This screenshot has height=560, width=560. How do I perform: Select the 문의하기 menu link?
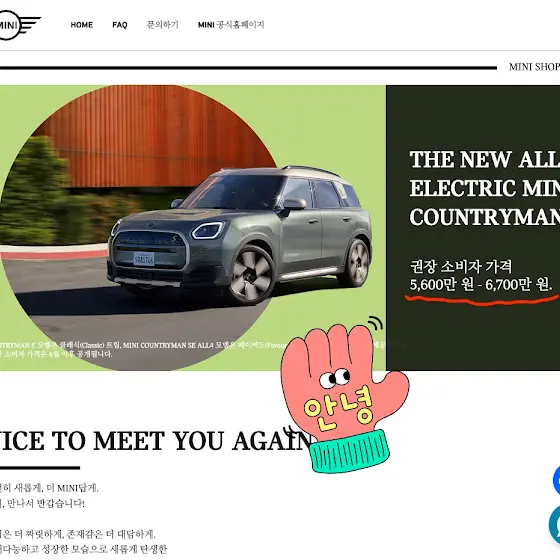(x=163, y=25)
